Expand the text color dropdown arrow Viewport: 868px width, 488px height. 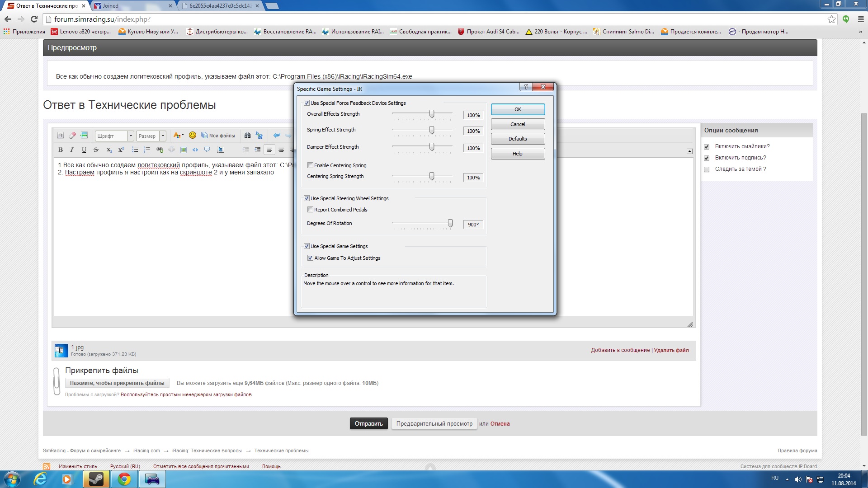pos(183,135)
